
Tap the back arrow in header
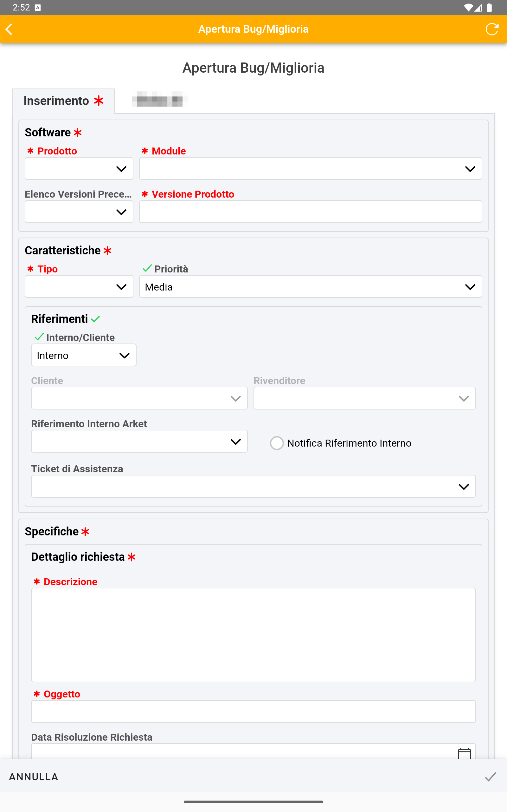(x=10, y=29)
